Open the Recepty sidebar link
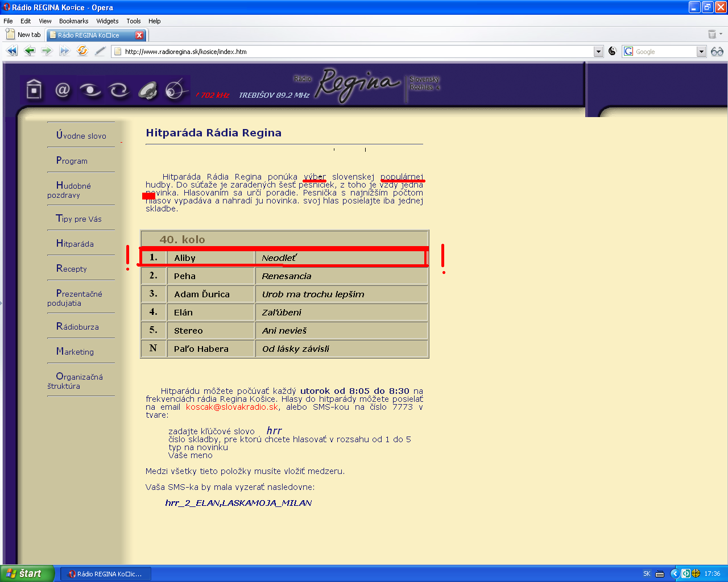 [x=71, y=268]
